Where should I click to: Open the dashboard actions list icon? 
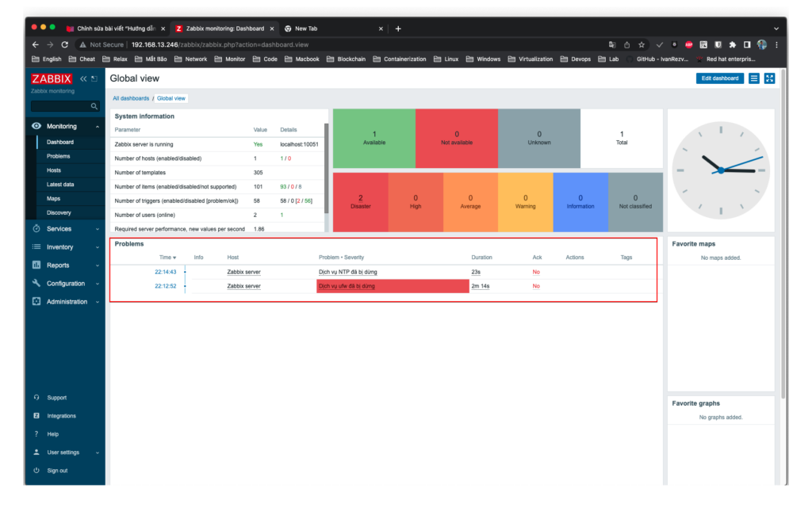coord(754,78)
